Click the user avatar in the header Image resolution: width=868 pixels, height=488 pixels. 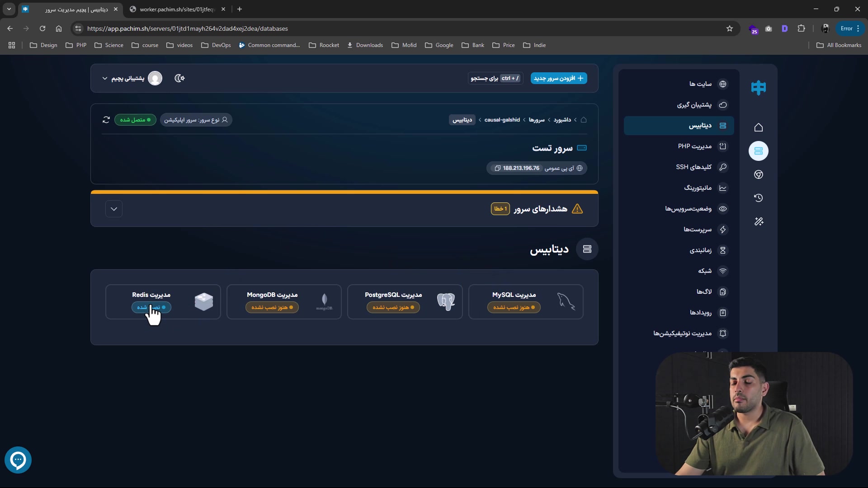(x=155, y=78)
